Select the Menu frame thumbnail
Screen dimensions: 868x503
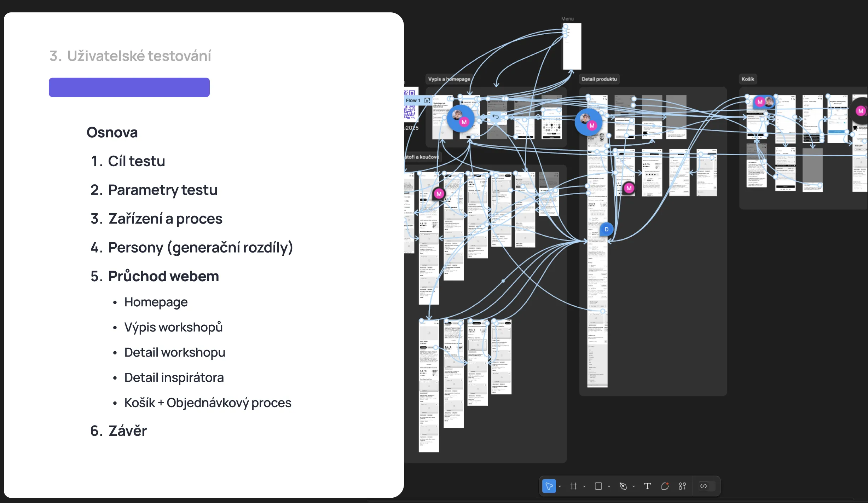pyautogui.click(x=572, y=46)
